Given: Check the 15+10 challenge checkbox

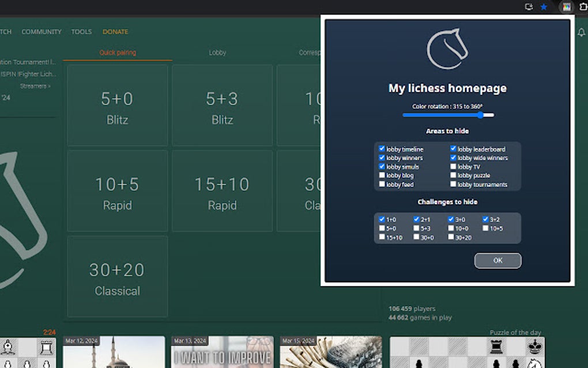Looking at the screenshot, I should point(382,237).
